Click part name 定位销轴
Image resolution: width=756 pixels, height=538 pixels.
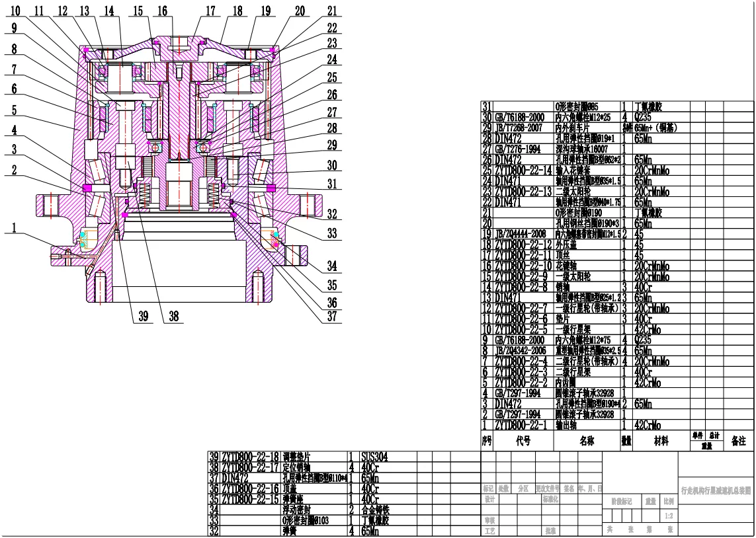point(296,467)
